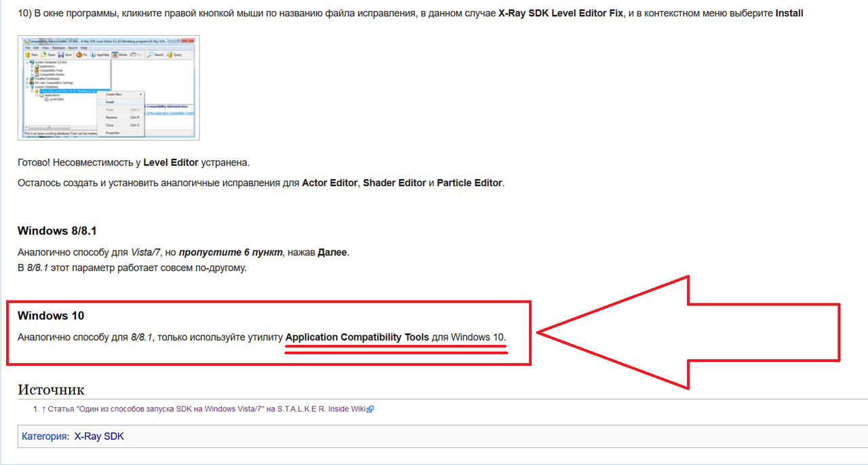Click the Windows 10 heading
This screenshot has height=465, width=868.
[51, 316]
